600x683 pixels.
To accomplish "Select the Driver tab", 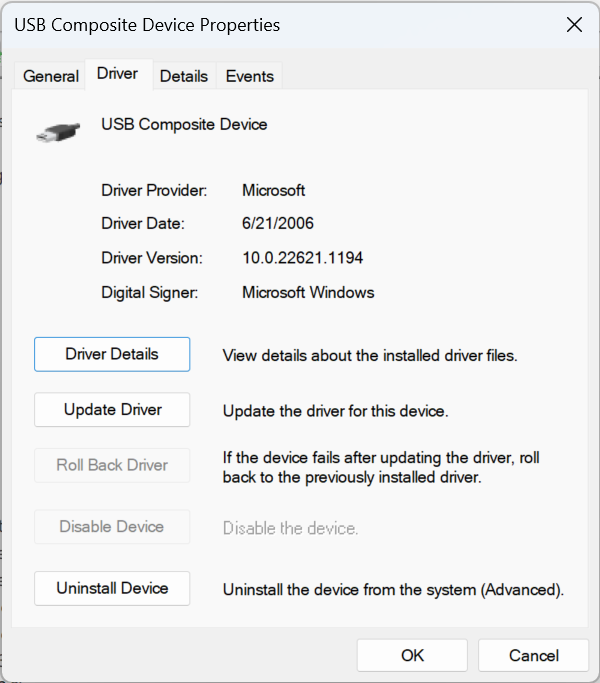I will click(118, 75).
